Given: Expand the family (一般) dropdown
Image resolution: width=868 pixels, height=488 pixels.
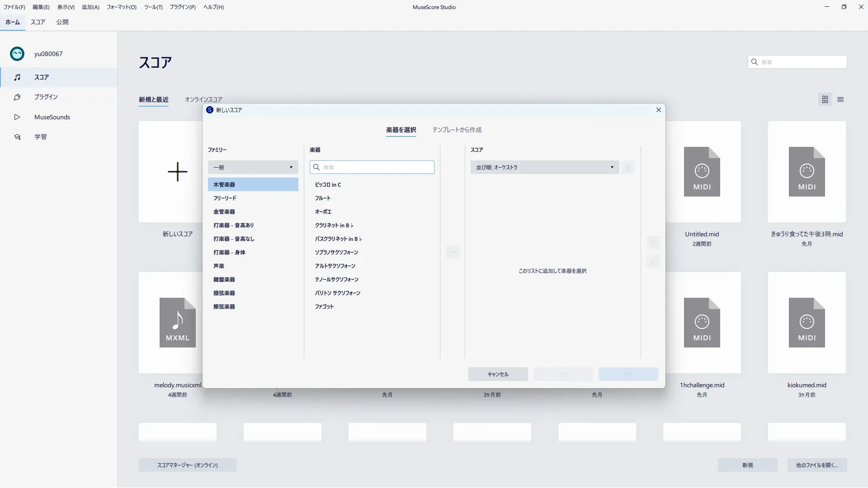Looking at the screenshot, I should [253, 167].
